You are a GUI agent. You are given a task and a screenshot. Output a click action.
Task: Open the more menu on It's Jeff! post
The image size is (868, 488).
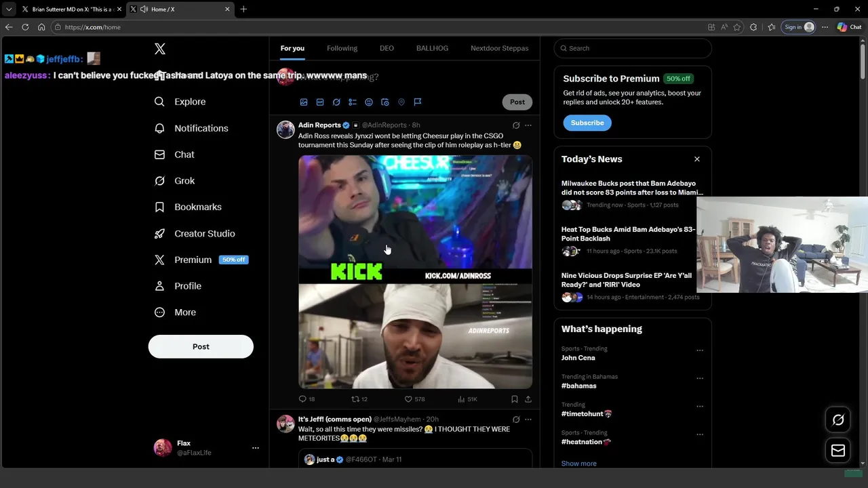[x=528, y=420]
